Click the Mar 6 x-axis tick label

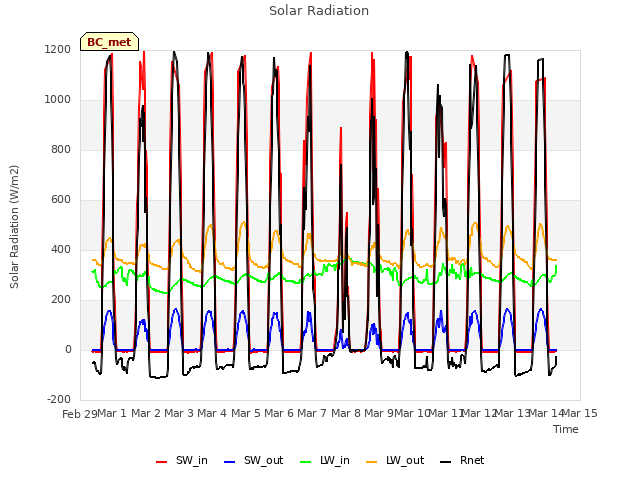tap(279, 413)
